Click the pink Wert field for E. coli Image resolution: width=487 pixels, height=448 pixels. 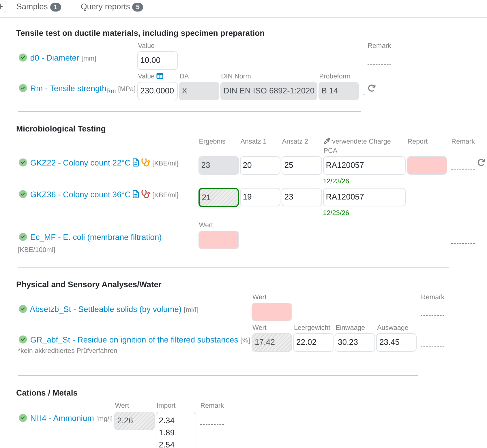click(x=219, y=240)
